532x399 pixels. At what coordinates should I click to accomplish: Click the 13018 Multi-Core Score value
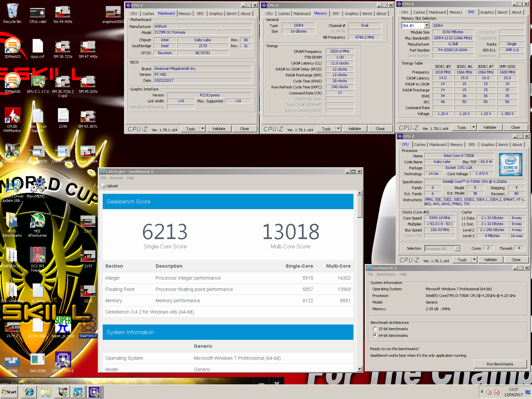[291, 232]
